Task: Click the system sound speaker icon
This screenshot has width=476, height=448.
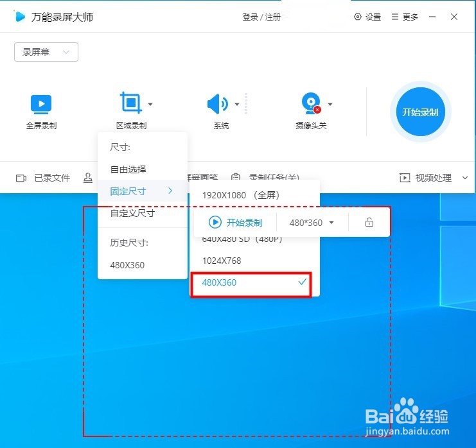Action: (x=217, y=104)
